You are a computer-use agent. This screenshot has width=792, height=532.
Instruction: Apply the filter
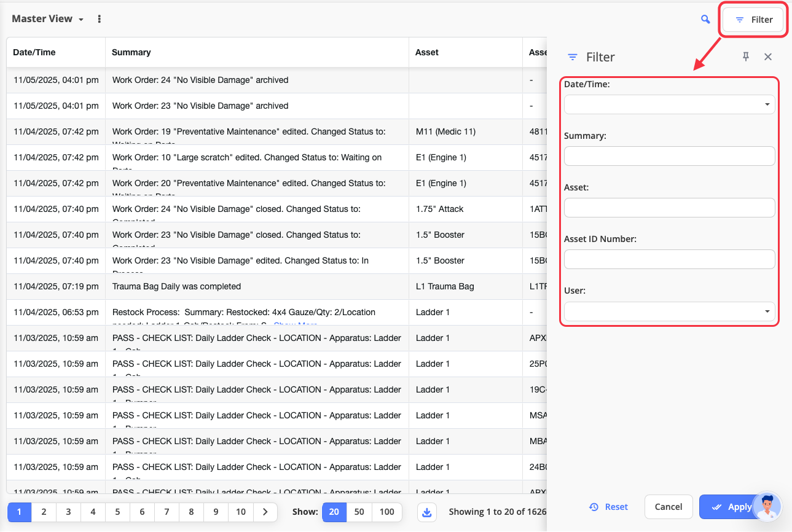(731, 507)
